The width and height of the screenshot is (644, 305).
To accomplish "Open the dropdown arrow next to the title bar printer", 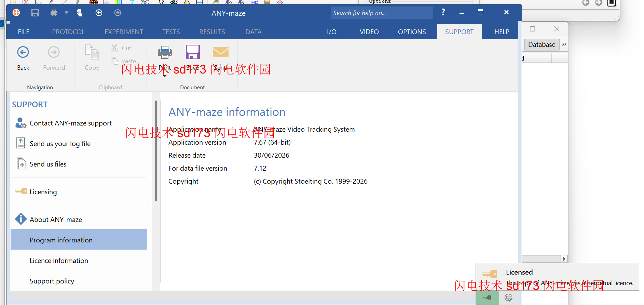I will tap(67, 13).
